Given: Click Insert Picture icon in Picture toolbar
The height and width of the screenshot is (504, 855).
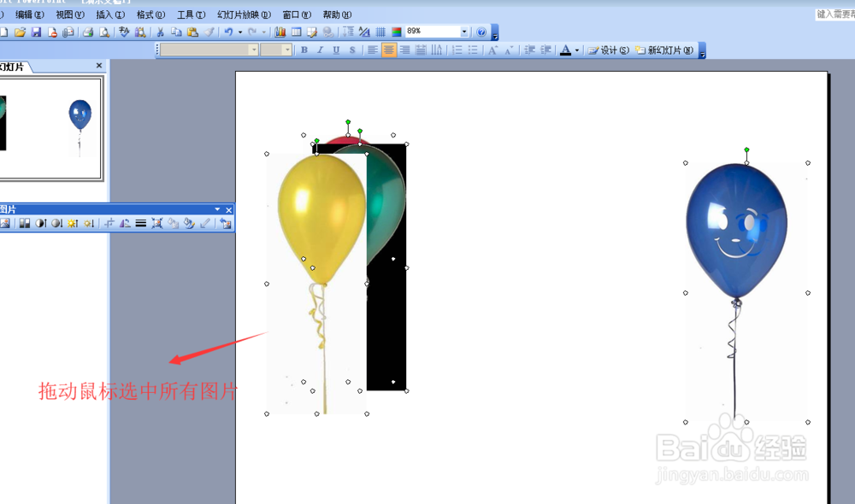Looking at the screenshot, I should (5, 224).
